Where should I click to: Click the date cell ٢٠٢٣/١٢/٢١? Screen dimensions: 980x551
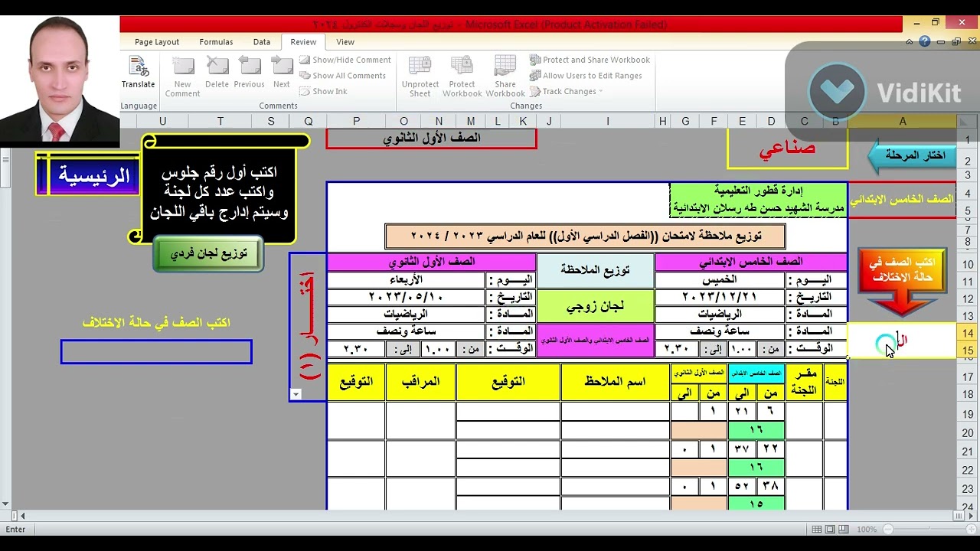(x=720, y=297)
